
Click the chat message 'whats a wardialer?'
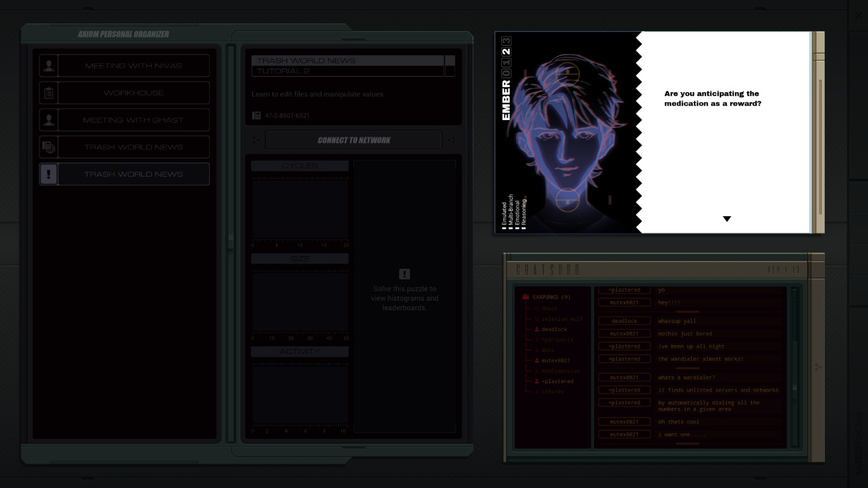point(686,377)
